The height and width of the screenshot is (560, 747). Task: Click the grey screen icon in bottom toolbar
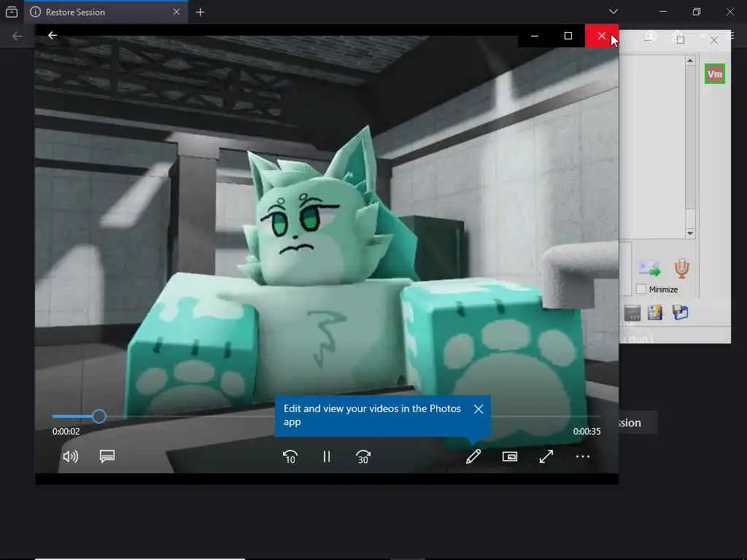(632, 313)
